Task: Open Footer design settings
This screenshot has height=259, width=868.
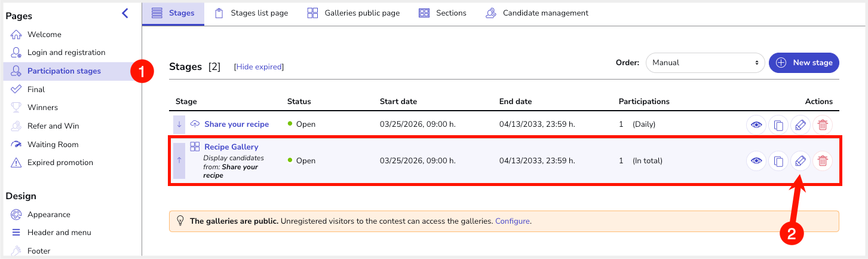Action: tap(39, 251)
